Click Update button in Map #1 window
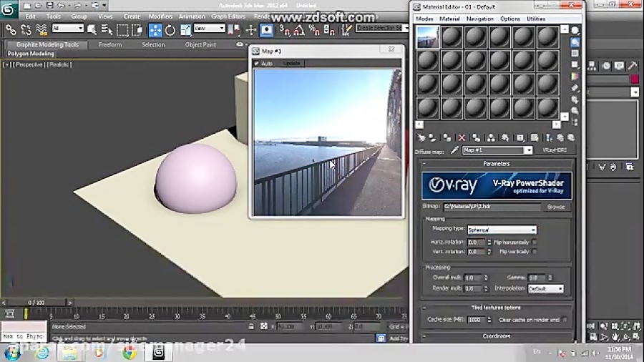Viewport: 644px width, 362px height. pyautogui.click(x=292, y=64)
